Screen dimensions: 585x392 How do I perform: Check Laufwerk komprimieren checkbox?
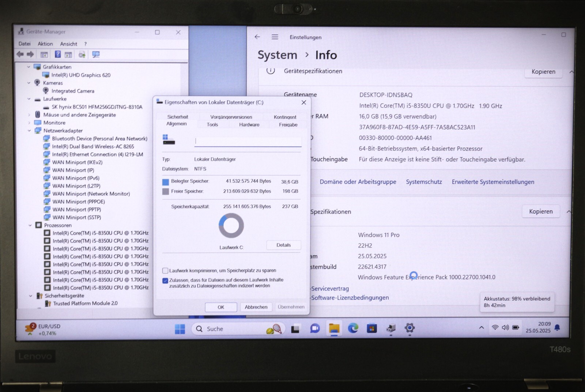coord(165,271)
